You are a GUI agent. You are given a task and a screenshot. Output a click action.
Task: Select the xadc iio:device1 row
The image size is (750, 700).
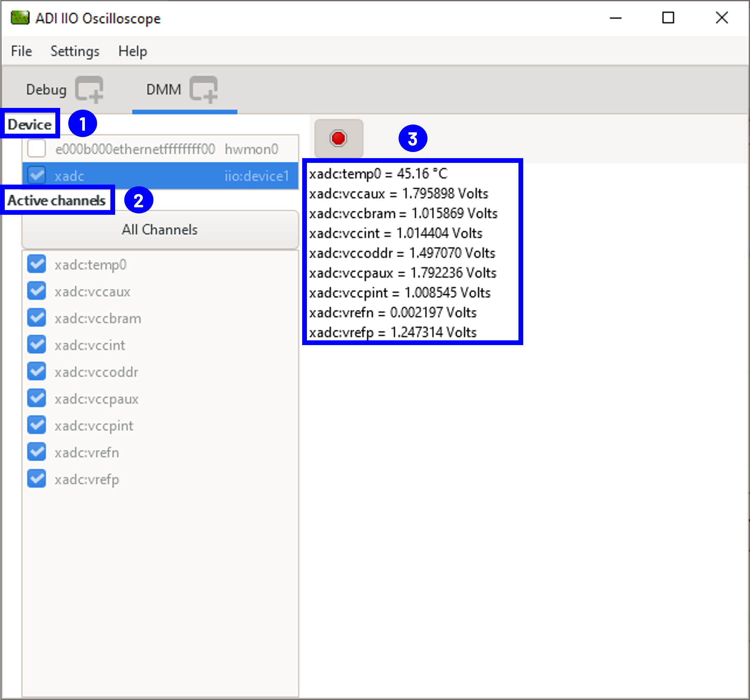[x=160, y=176]
